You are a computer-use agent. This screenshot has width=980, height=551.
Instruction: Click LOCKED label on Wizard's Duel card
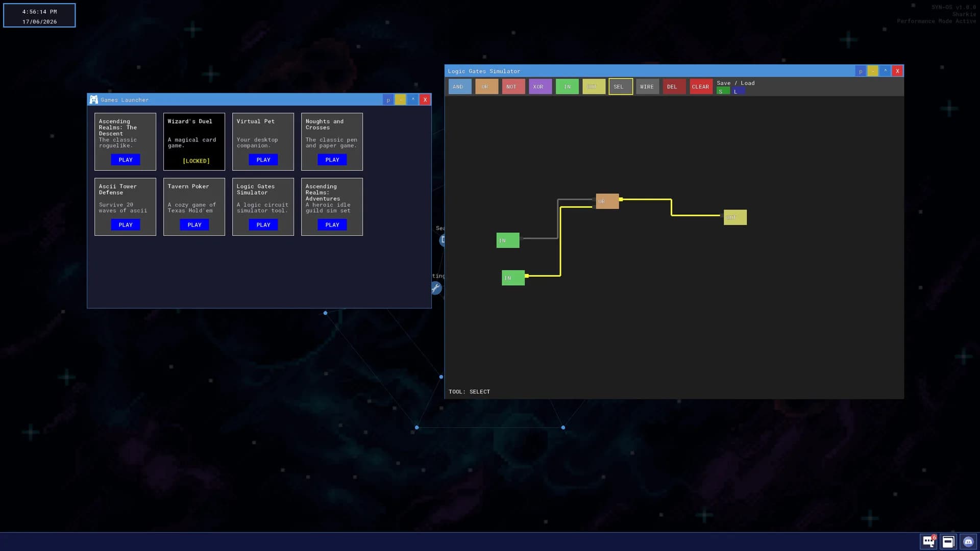pyautogui.click(x=196, y=161)
